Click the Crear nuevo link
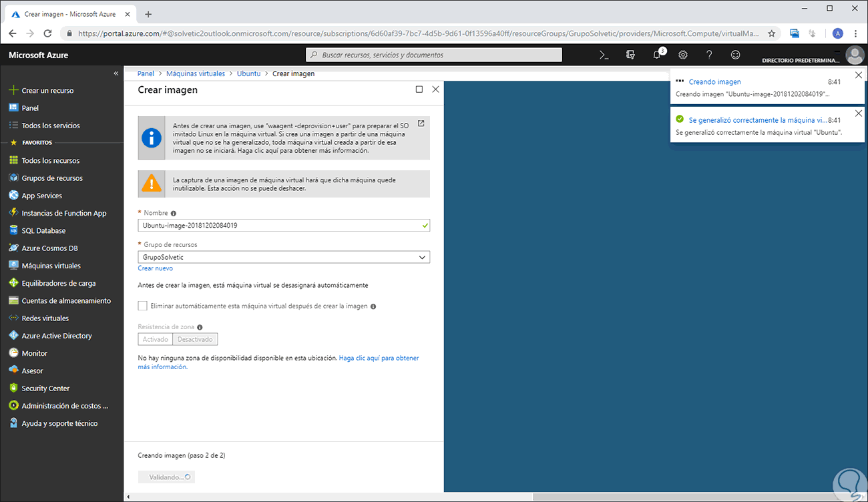 coord(155,268)
